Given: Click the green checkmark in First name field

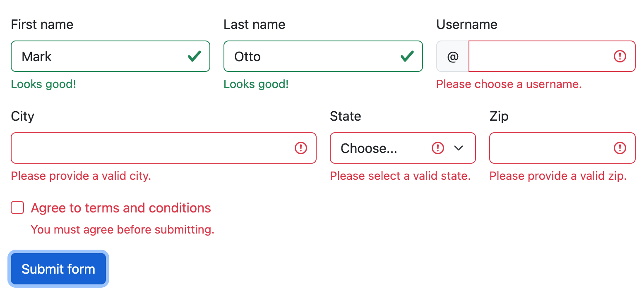Looking at the screenshot, I should (195, 56).
